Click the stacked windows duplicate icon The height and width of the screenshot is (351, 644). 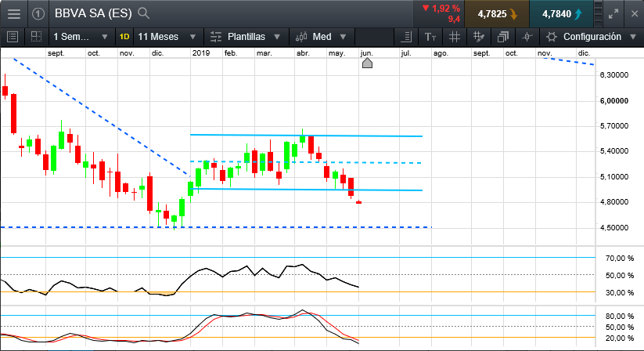502,37
